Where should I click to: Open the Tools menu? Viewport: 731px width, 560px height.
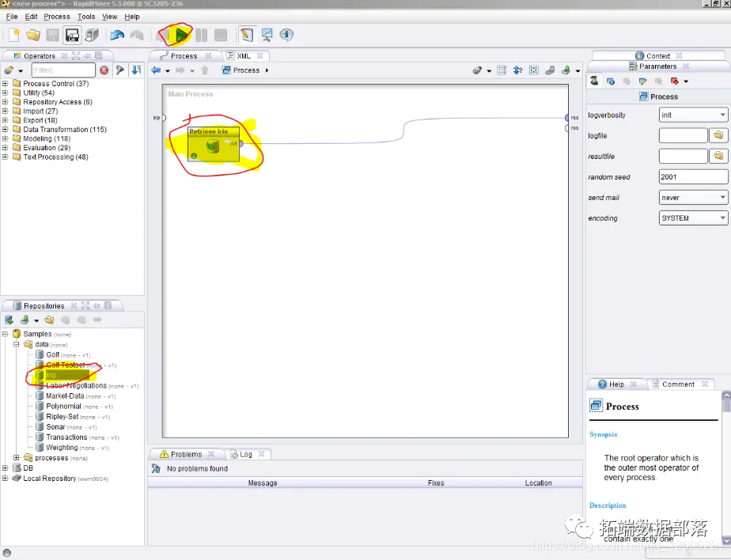coord(86,17)
